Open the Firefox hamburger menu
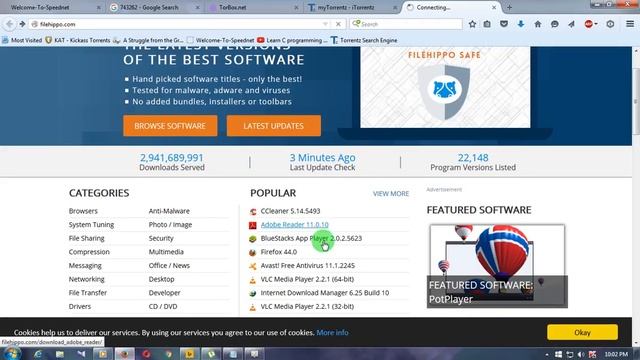640x360 pixels. (630, 24)
